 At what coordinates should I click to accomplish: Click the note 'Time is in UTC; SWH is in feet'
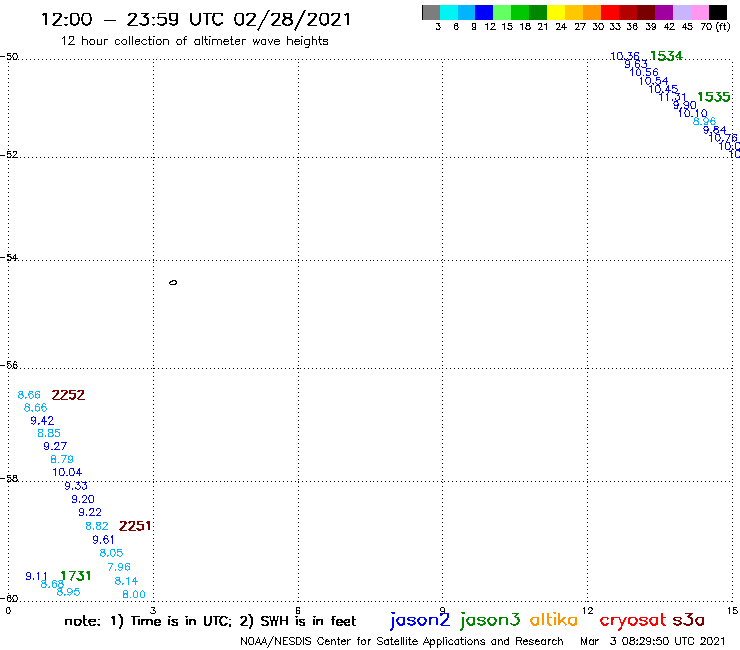[210, 621]
